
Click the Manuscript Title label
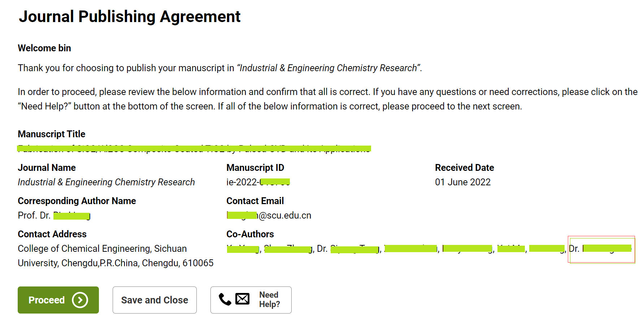pyautogui.click(x=52, y=134)
